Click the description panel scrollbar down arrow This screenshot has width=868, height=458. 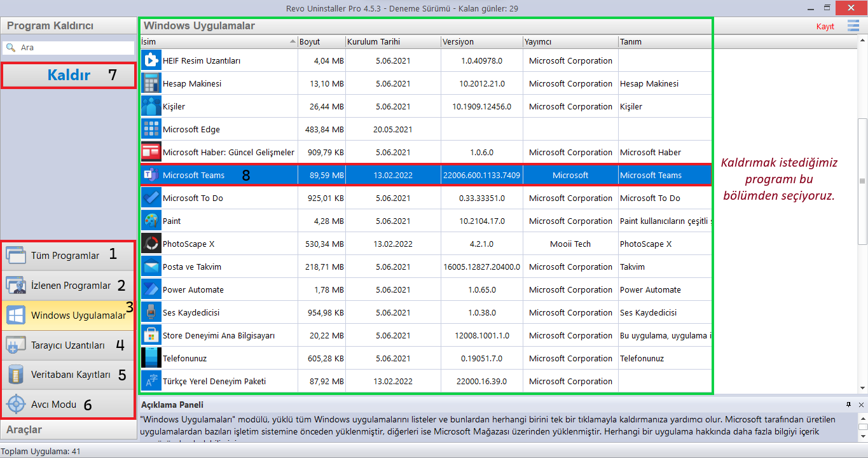click(x=863, y=436)
